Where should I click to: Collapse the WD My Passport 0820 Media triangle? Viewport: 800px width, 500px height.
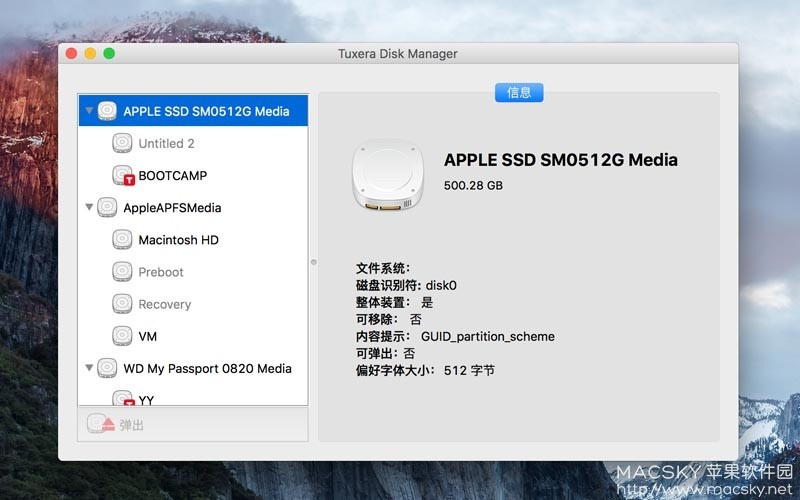tap(89, 368)
